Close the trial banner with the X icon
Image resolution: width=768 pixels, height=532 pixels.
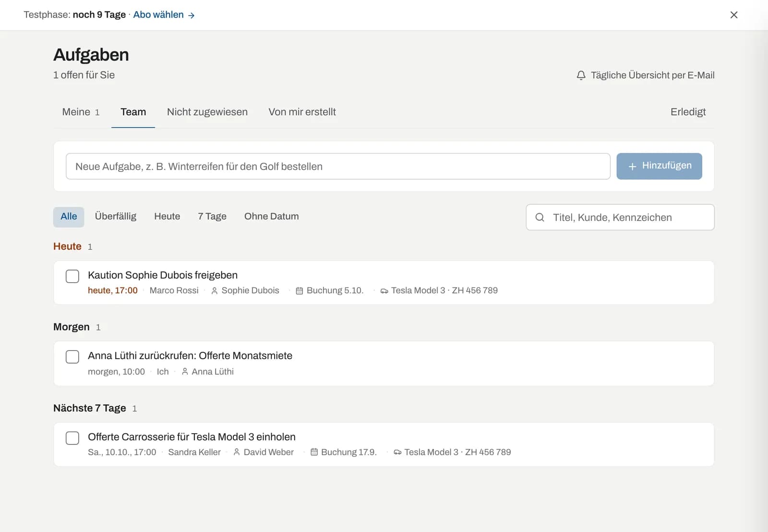[x=733, y=15]
